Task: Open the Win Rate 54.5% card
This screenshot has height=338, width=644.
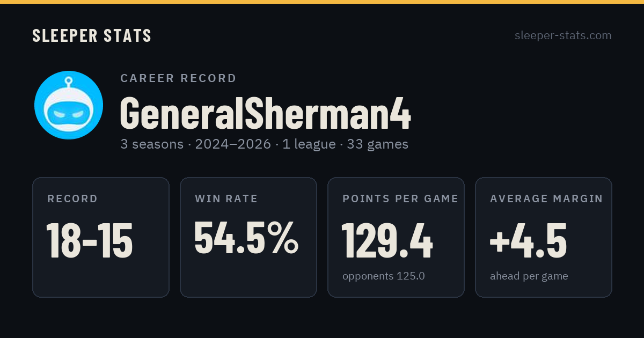Action: (248, 237)
